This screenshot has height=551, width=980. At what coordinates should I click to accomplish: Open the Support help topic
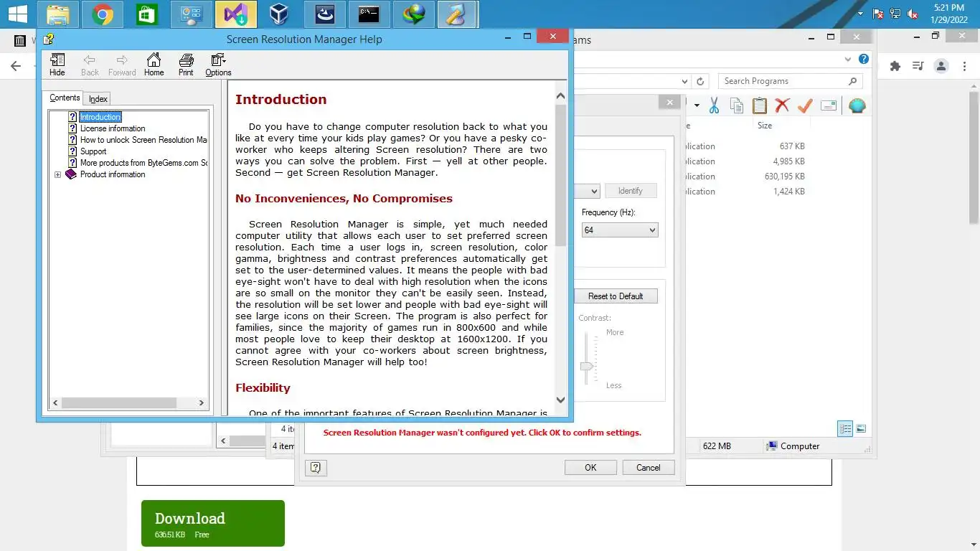pyautogui.click(x=93, y=151)
